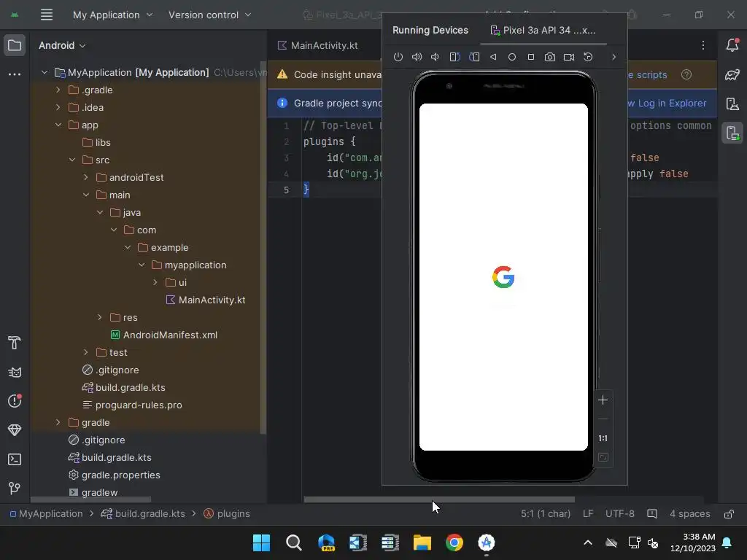Zoom in emulator with plus button
The height and width of the screenshot is (560, 747).
coord(603,400)
